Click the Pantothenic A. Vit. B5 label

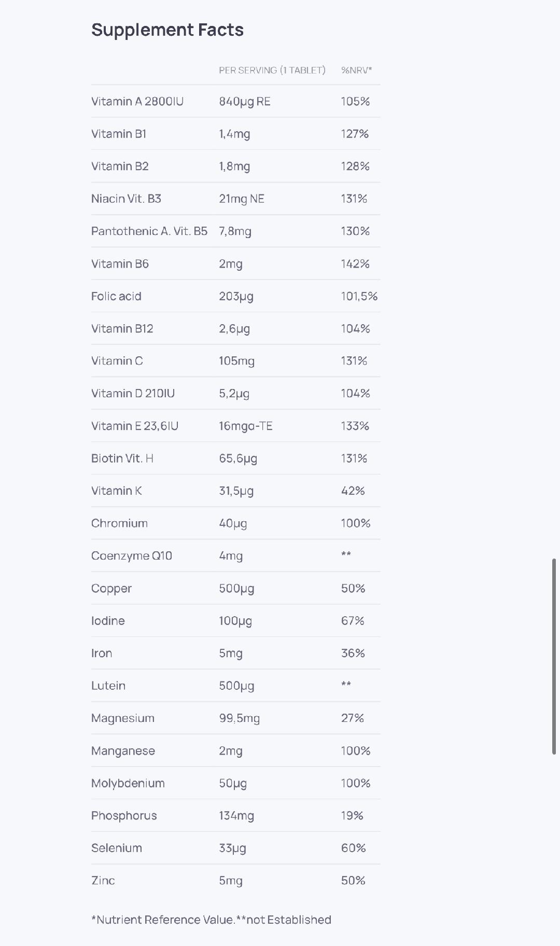click(149, 231)
